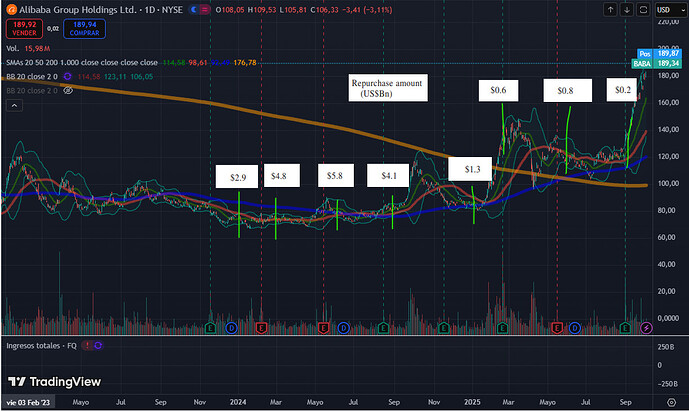Click the lightning bolt icon on timeline

click(646, 327)
